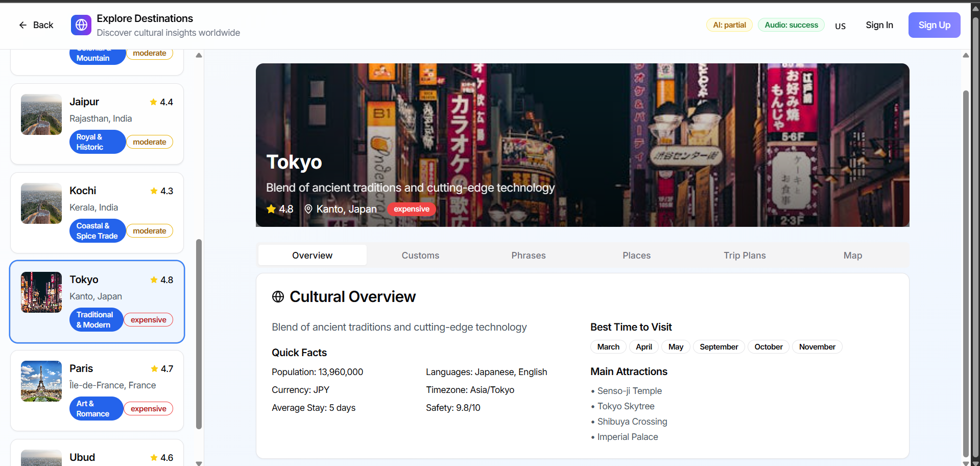Switch to the Places tab
This screenshot has width=980, height=466.
tap(636, 255)
